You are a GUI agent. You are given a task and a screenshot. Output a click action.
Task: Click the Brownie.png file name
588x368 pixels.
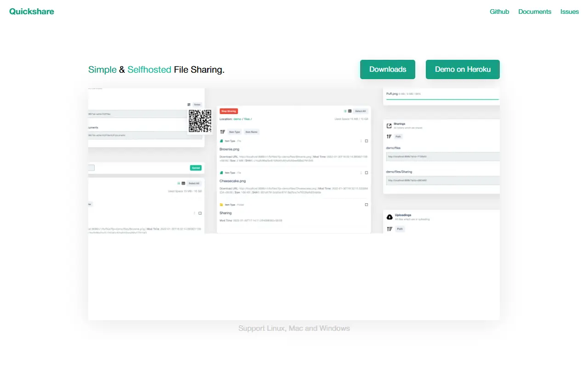pyautogui.click(x=229, y=149)
